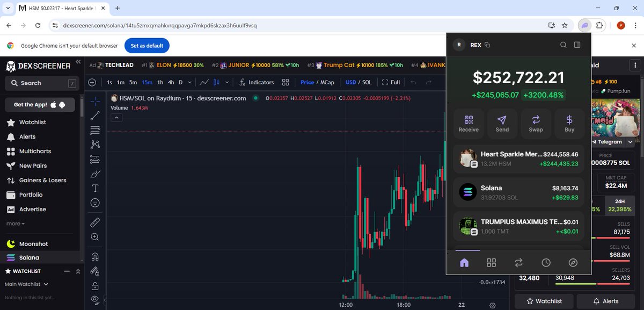This screenshot has width=644, height=310.
Task: Select the zoom in tool
Action: 95,236
